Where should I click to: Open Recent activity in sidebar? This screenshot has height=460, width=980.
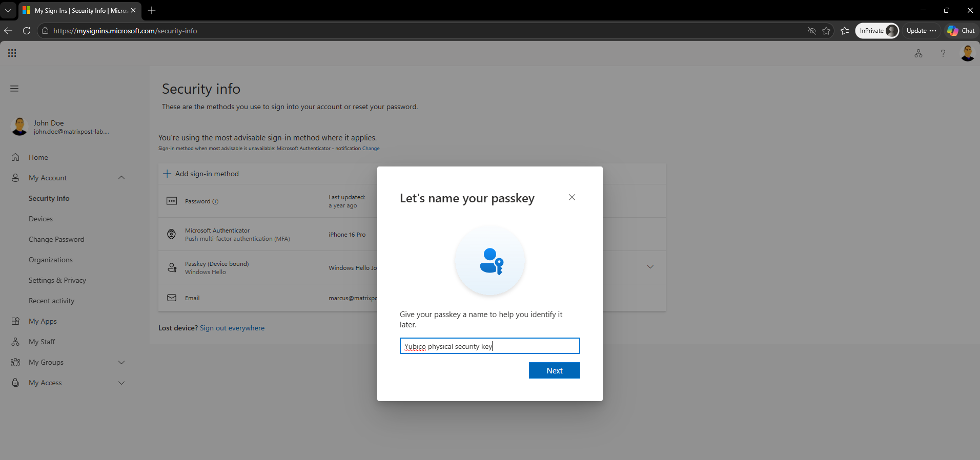point(51,301)
